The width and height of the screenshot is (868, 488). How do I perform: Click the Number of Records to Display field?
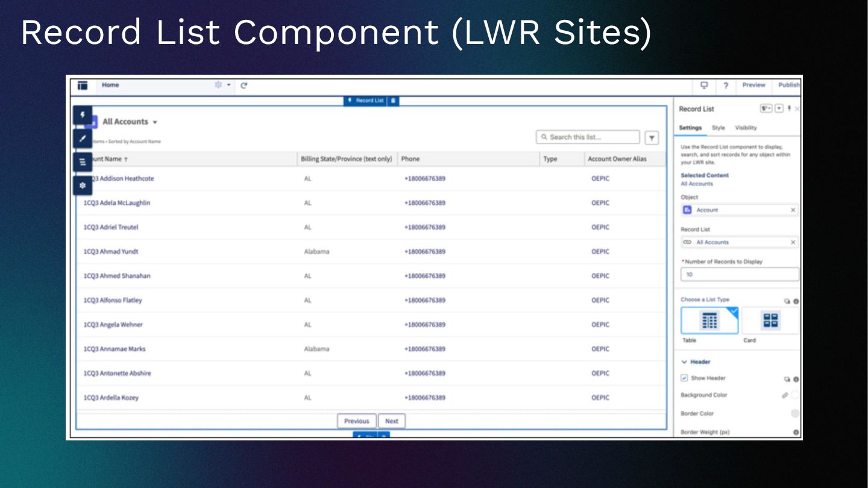point(740,275)
